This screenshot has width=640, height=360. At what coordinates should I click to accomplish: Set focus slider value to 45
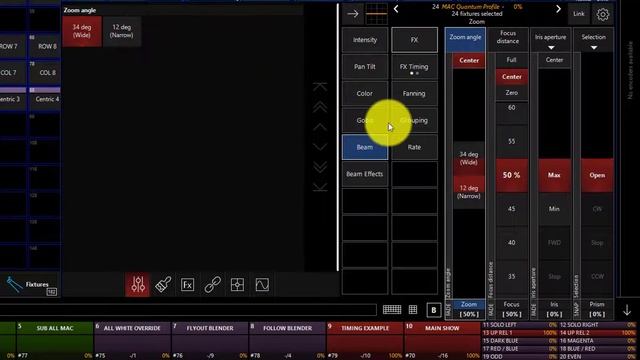511,209
